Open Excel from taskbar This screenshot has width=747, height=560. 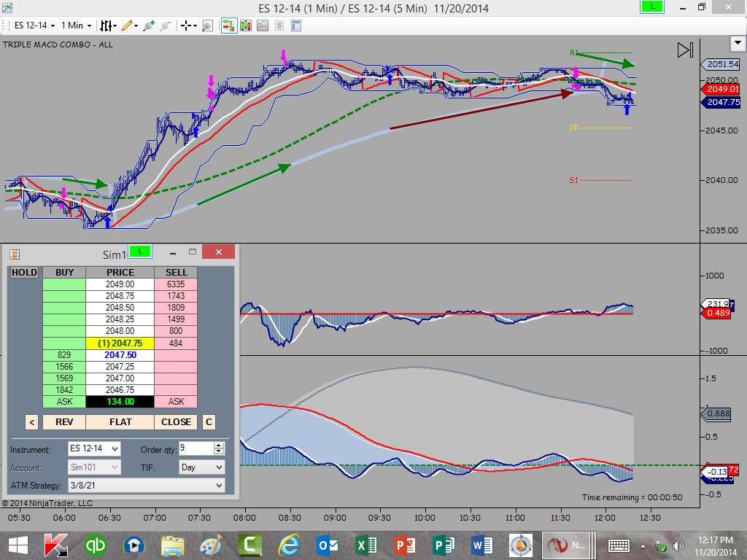click(366, 545)
